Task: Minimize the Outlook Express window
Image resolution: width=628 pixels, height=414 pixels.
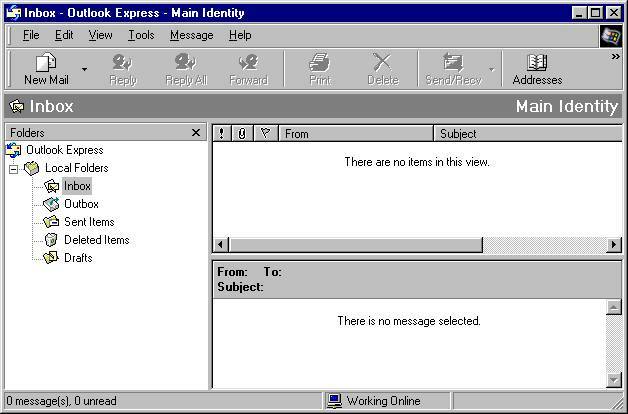Action: [578, 13]
